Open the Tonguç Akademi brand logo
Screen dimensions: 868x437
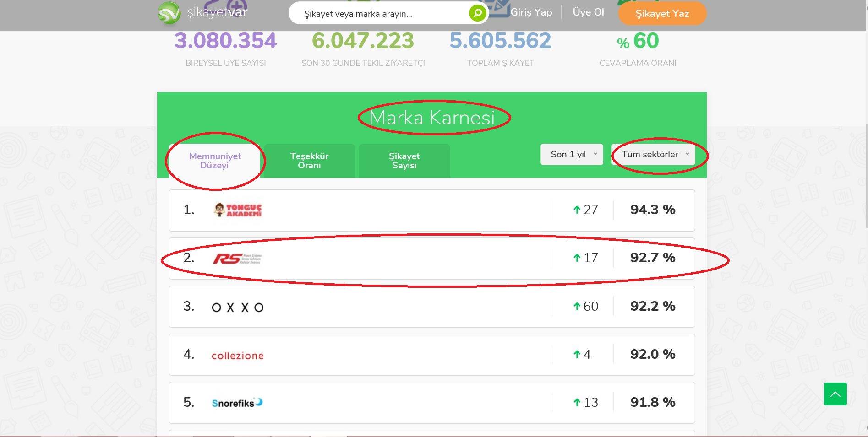point(238,210)
